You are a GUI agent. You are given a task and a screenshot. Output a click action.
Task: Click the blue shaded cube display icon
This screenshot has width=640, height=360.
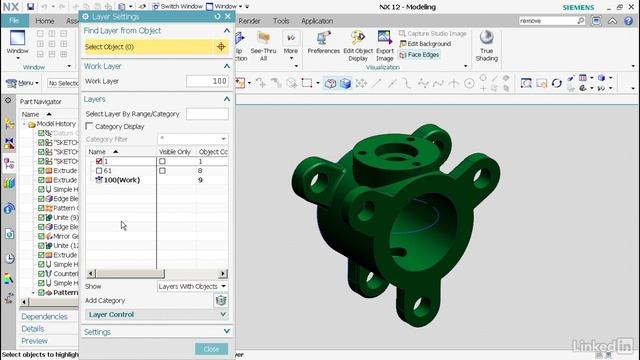[x=345, y=84]
